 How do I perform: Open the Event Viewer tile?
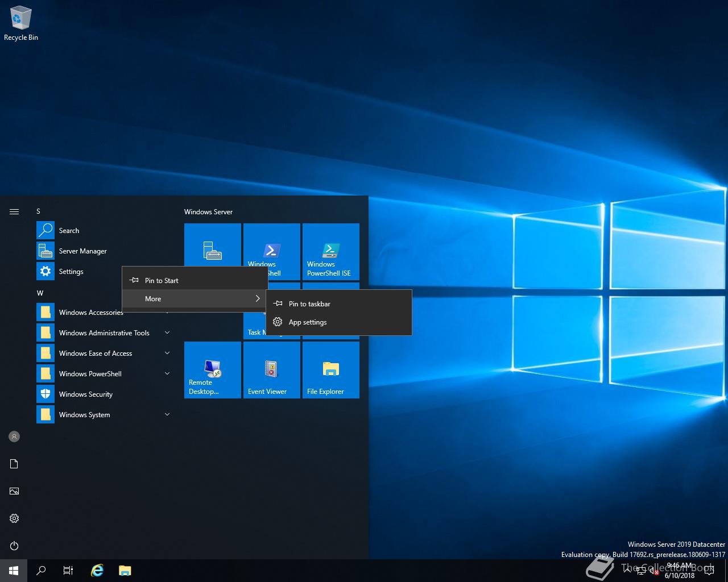[x=272, y=370]
